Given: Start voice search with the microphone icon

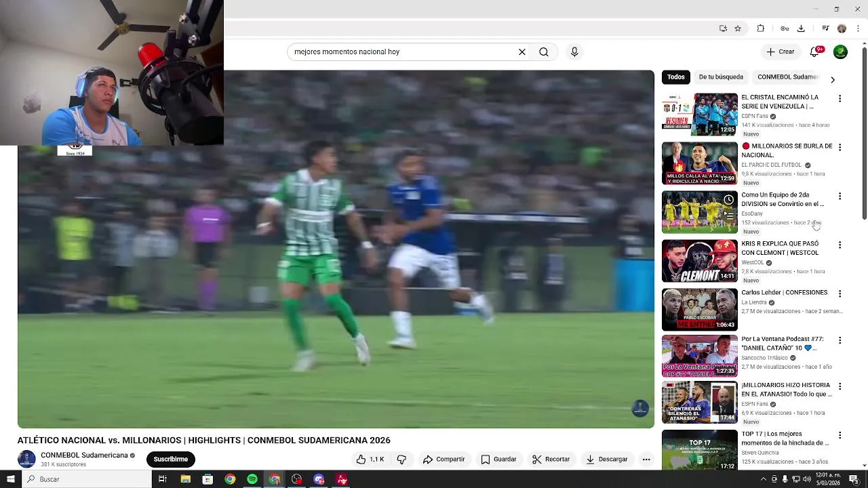Looking at the screenshot, I should pyautogui.click(x=574, y=52).
